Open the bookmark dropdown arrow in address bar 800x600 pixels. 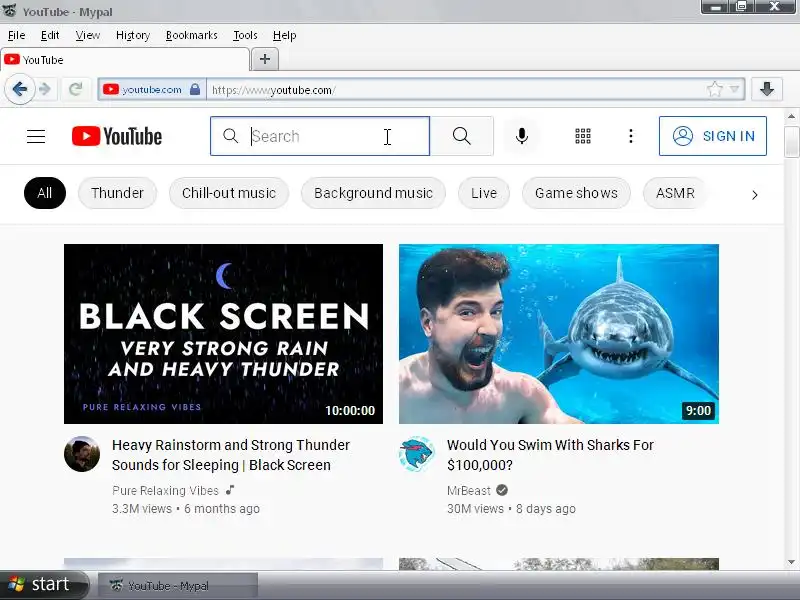pyautogui.click(x=734, y=89)
